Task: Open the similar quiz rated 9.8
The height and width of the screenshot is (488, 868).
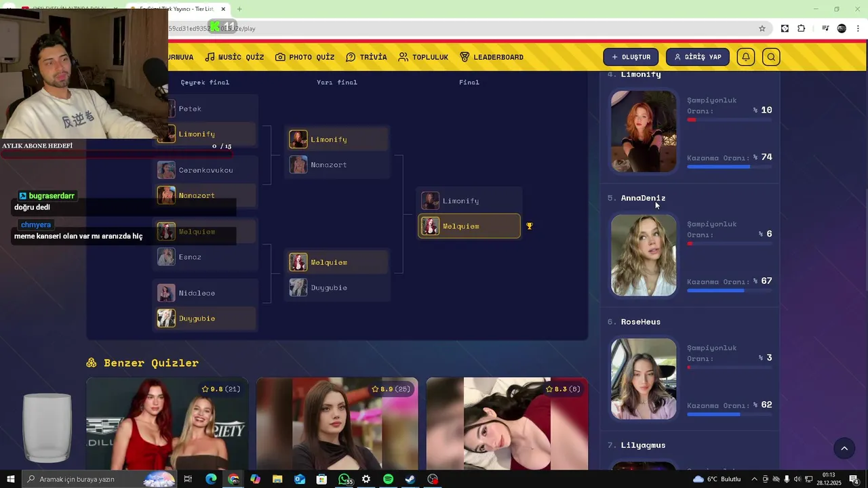Action: (x=167, y=424)
